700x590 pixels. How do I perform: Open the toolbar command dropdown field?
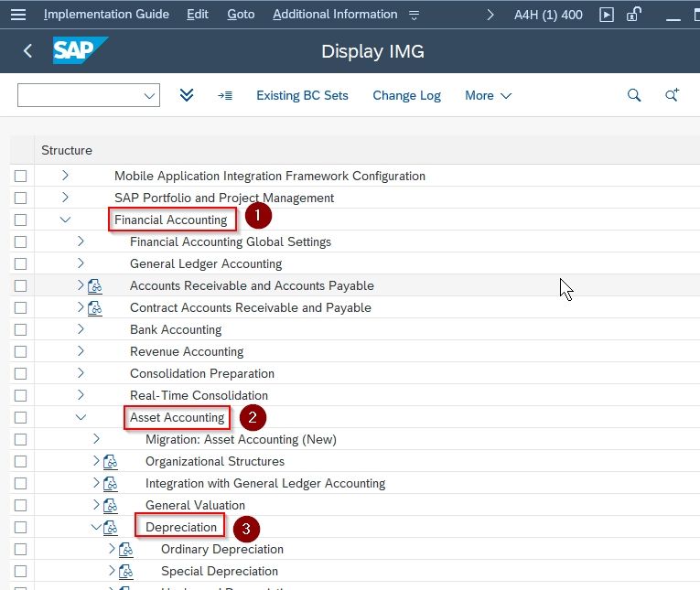(x=89, y=95)
